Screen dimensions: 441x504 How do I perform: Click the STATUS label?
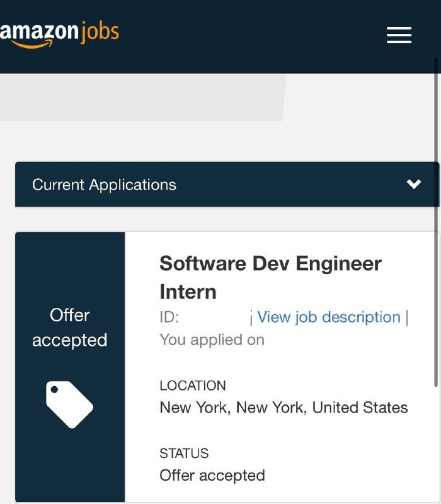point(184,453)
